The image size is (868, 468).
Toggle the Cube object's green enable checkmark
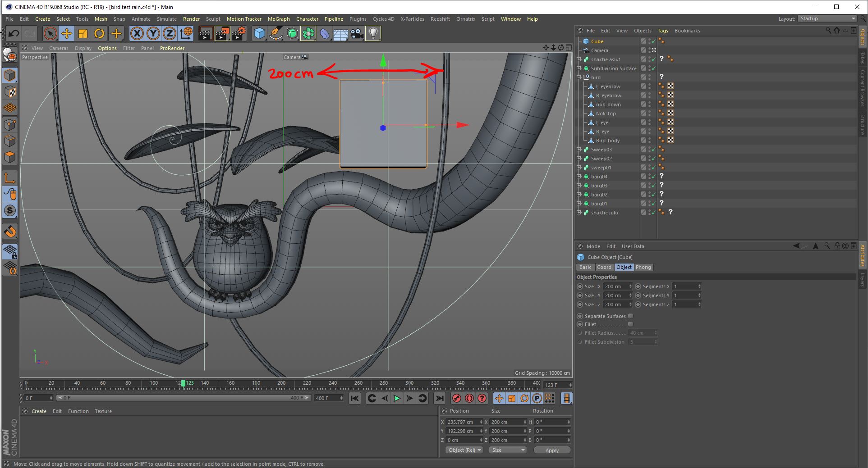pos(653,41)
